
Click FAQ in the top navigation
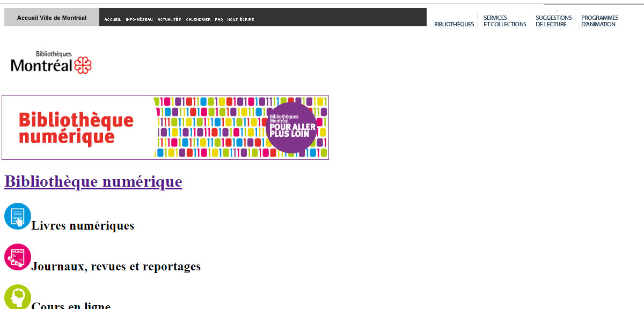point(219,19)
